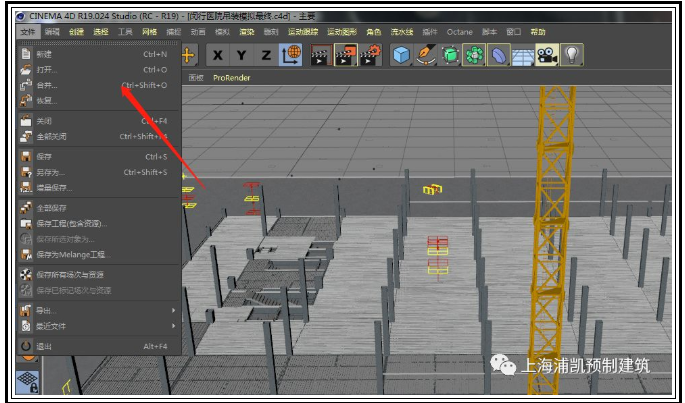Open the 帮助 (Help) menu
Viewport: 685px width, 403px height.
coord(538,32)
